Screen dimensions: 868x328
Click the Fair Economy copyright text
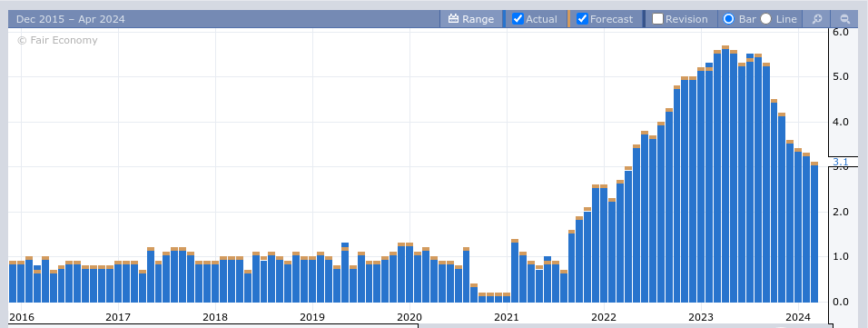tap(57, 41)
